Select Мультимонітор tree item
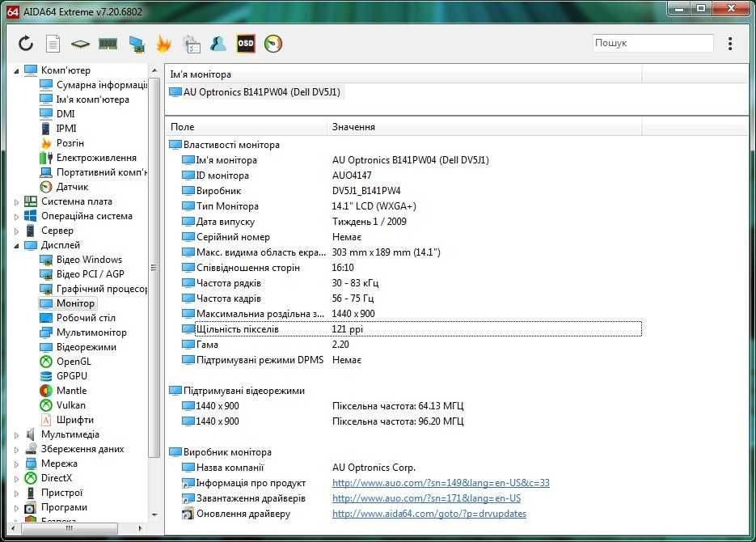The height and width of the screenshot is (542, 756). point(91,332)
